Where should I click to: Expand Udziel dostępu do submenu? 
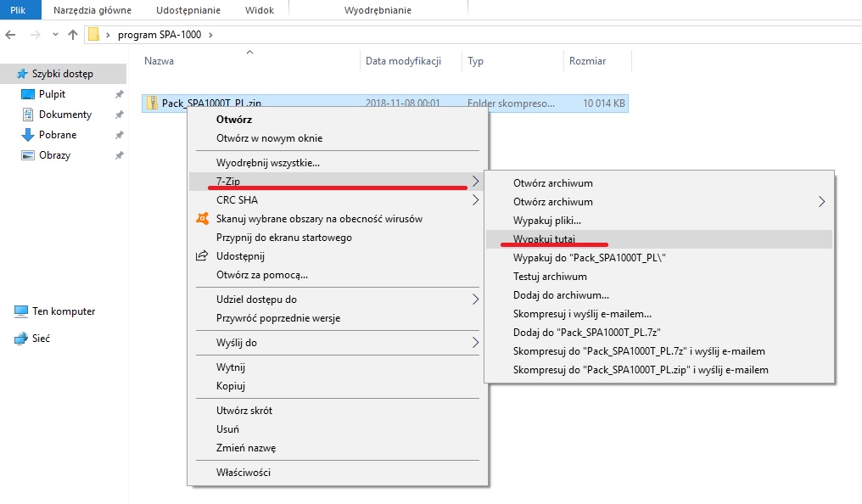(x=336, y=300)
